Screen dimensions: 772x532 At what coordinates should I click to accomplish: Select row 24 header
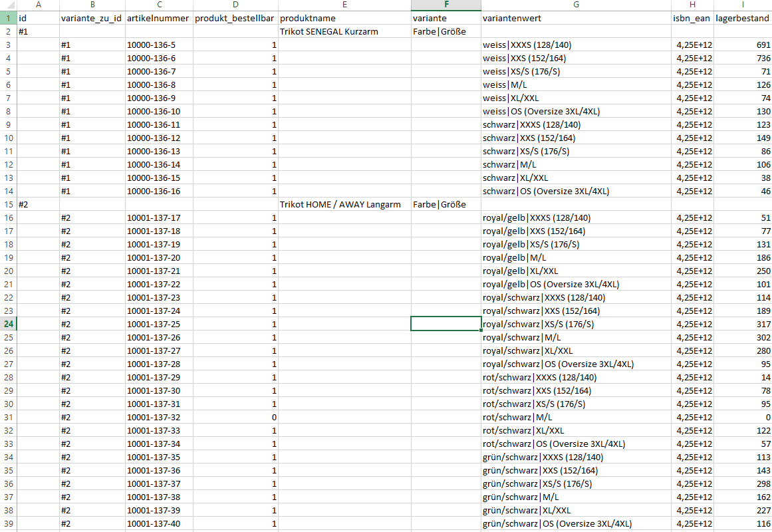click(x=9, y=324)
